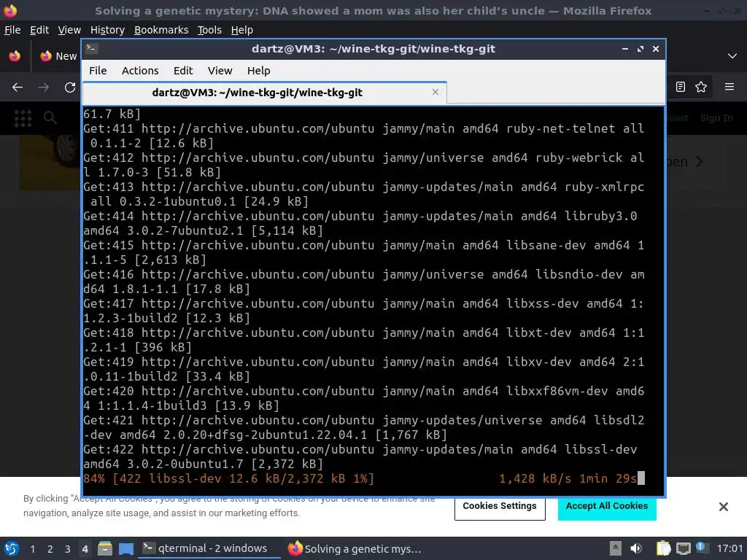Open the Actions menu in qterminal
This screenshot has width=747, height=560.
(x=140, y=71)
